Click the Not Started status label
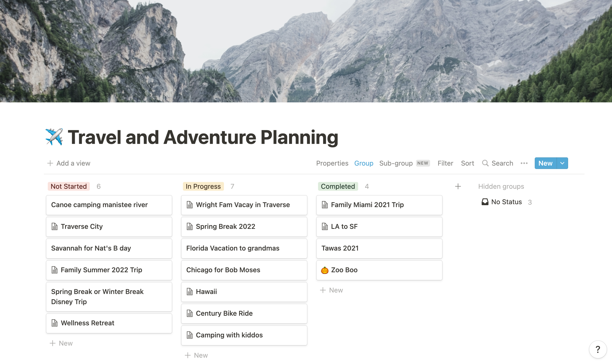Viewport: 612px width, 364px height. point(69,186)
